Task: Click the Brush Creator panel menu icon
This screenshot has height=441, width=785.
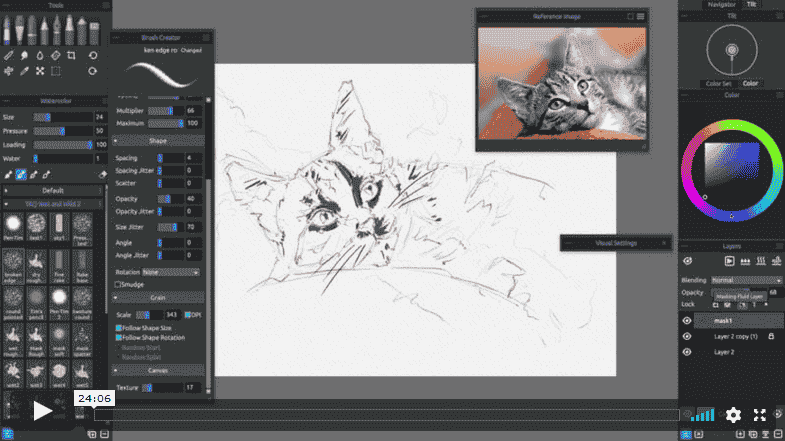Action: tap(206, 38)
